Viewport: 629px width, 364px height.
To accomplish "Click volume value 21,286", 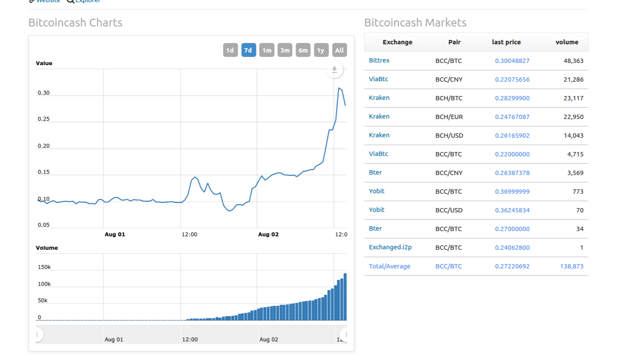I will pos(573,79).
